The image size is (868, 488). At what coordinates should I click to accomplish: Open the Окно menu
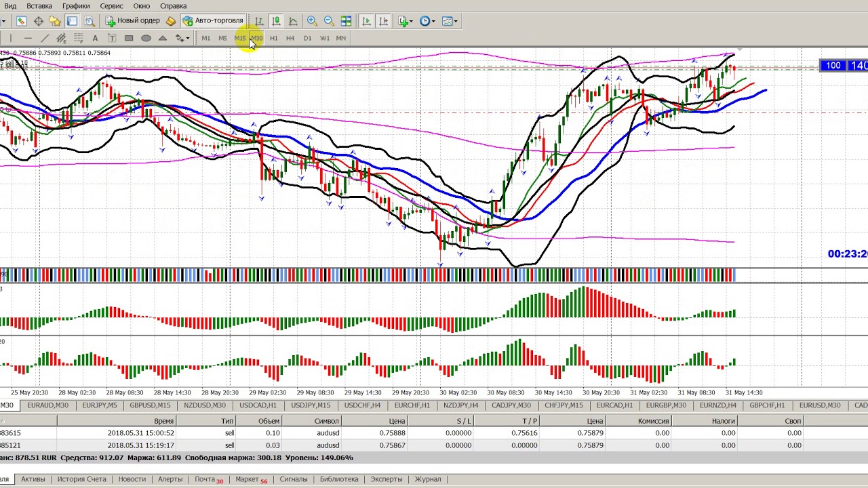[142, 5]
